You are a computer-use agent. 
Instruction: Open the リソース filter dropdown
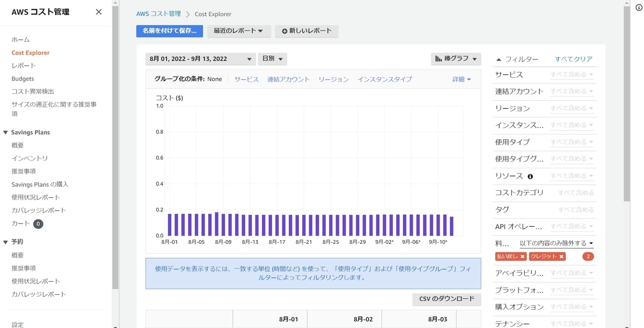click(x=572, y=176)
